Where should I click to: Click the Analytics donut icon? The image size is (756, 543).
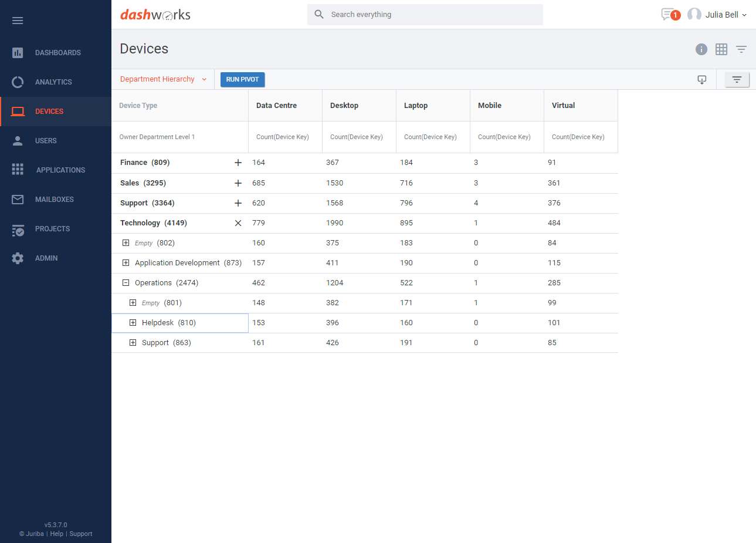click(x=18, y=82)
